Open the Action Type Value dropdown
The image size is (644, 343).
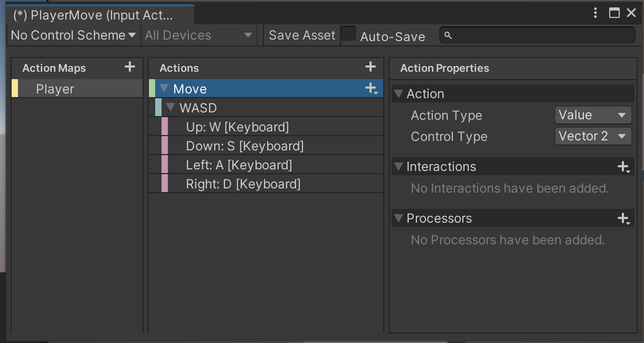coord(593,115)
